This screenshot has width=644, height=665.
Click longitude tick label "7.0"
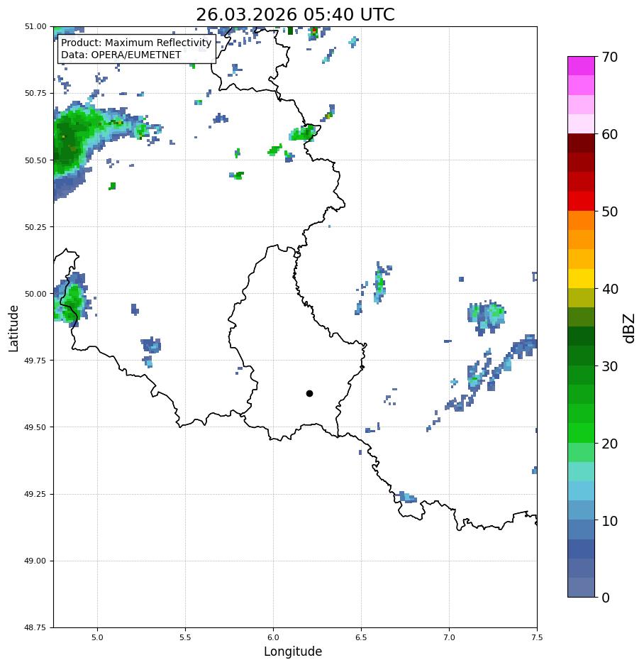click(450, 637)
